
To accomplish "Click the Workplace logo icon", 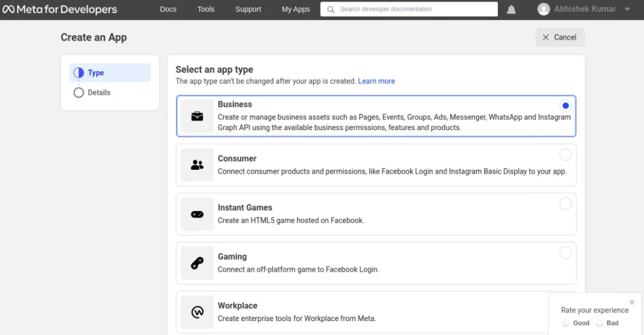I will [197, 312].
